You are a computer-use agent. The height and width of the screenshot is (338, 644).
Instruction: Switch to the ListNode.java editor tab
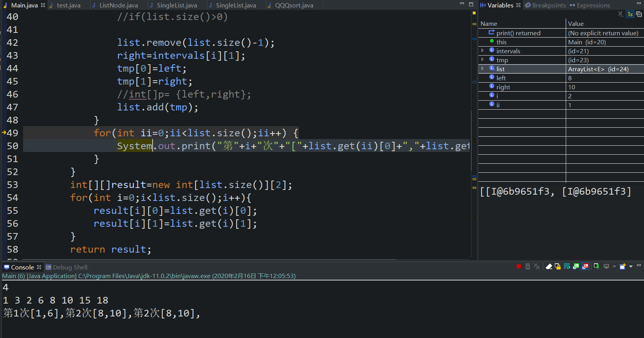(119, 5)
